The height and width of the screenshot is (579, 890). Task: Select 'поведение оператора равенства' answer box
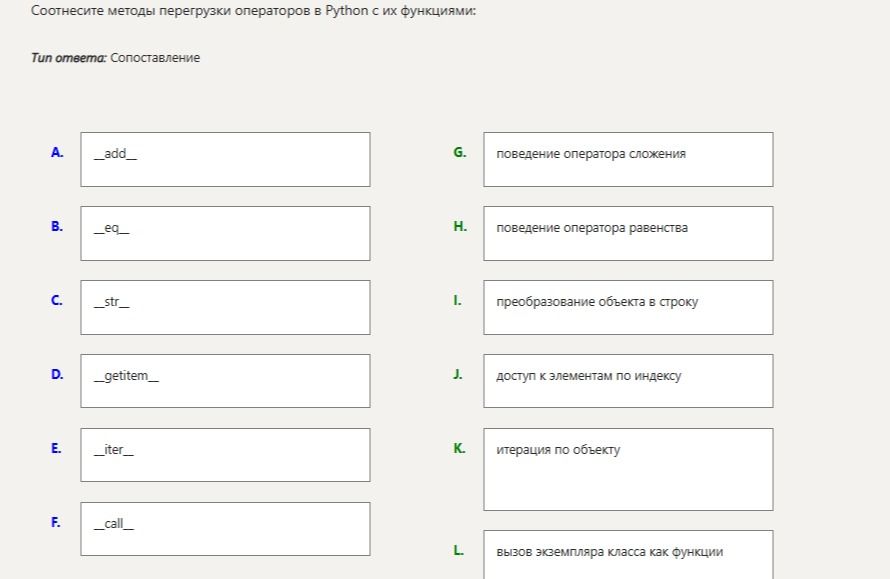[x=628, y=233]
